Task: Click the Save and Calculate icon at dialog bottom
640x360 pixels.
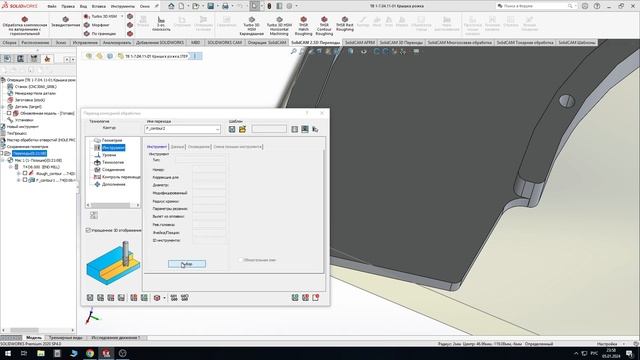Action: (100, 298)
